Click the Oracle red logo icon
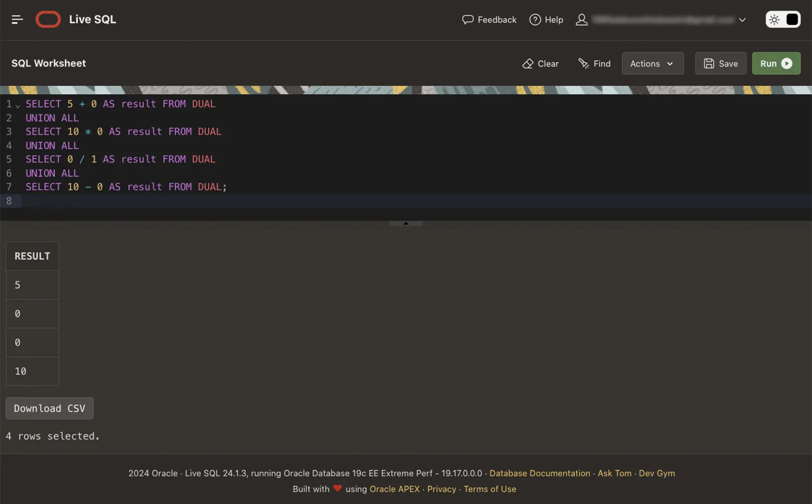Image resolution: width=812 pixels, height=504 pixels. tap(48, 20)
